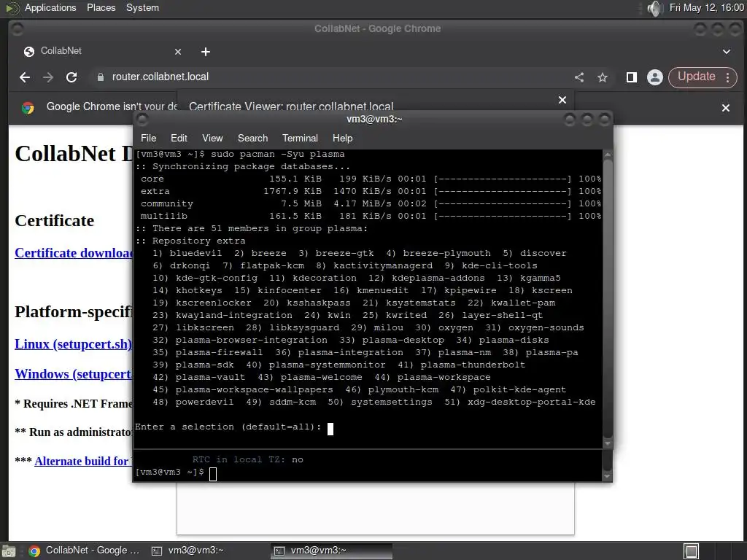Image resolution: width=747 pixels, height=560 pixels.
Task: Click the 'xdg-desktop-portal-kde' package entry
Action: [x=532, y=402]
